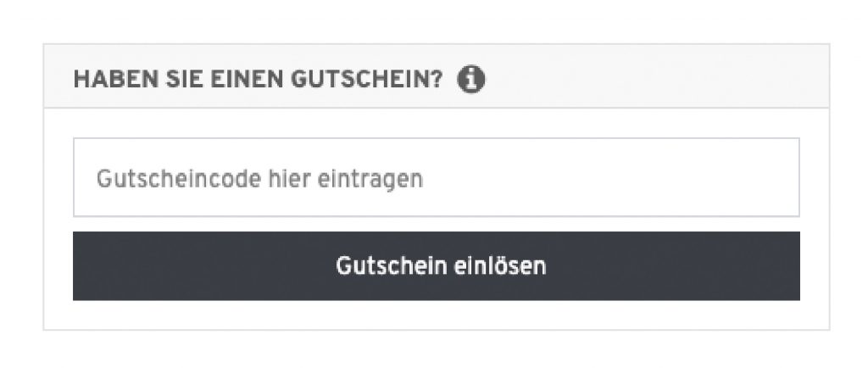
Task: Click the HABEN SIE EINEN GUTSCHEIN? heading
Action: pos(258,80)
